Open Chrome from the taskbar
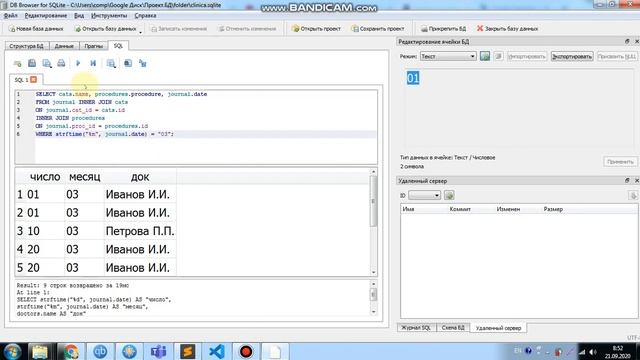The height and width of the screenshot is (360, 640). click(71, 351)
